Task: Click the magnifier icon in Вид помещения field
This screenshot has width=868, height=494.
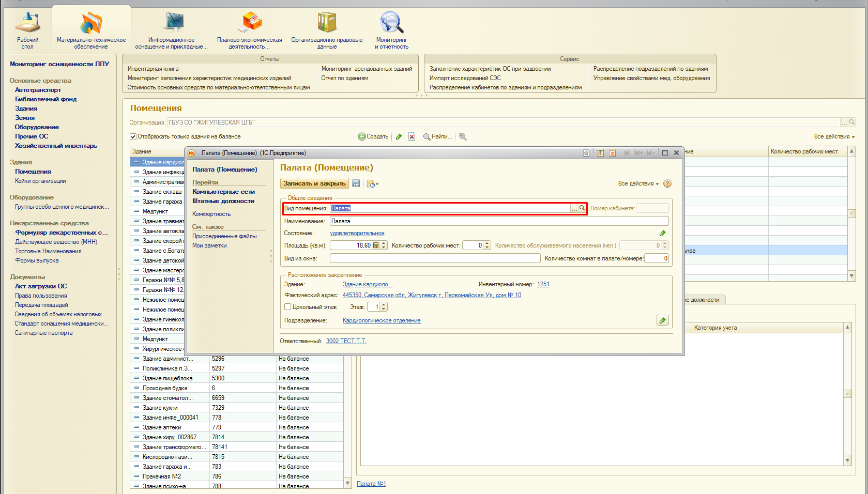Action: [582, 208]
